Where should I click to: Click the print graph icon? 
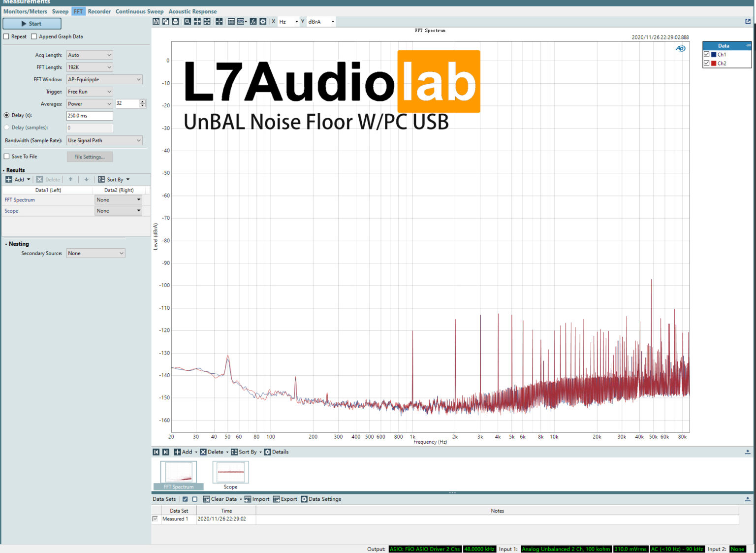pos(175,22)
